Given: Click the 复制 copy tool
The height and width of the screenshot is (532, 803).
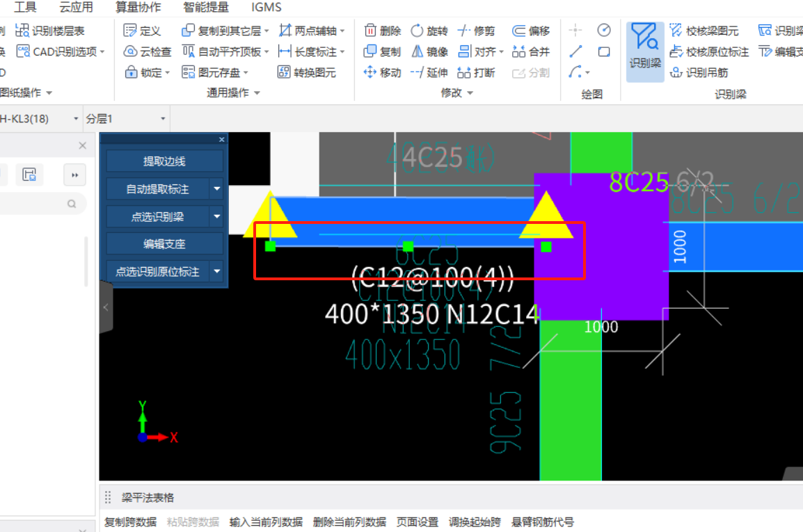Looking at the screenshot, I should tap(382, 51).
